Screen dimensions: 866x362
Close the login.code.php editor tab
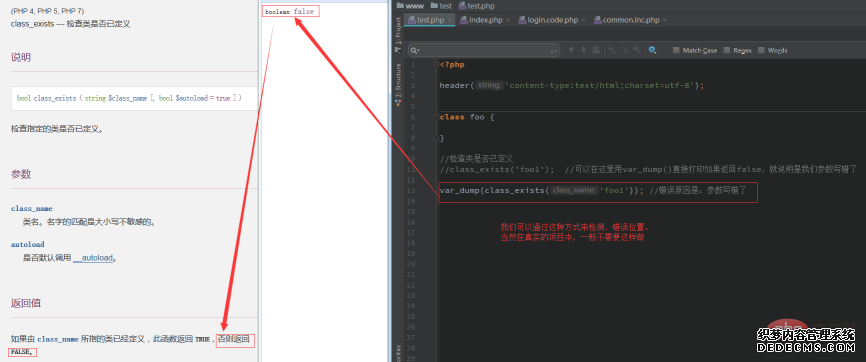click(583, 20)
